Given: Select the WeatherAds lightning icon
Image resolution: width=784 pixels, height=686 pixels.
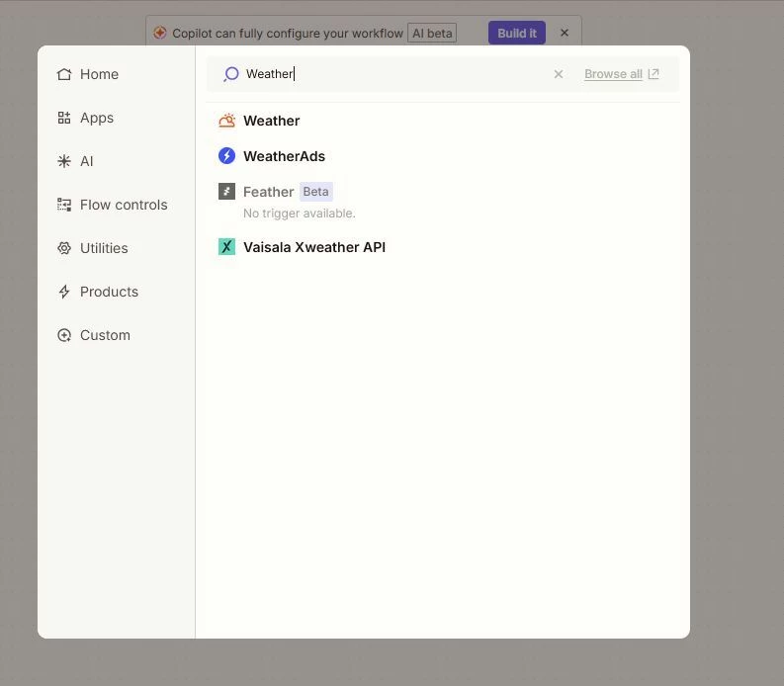Looking at the screenshot, I should (x=227, y=156).
